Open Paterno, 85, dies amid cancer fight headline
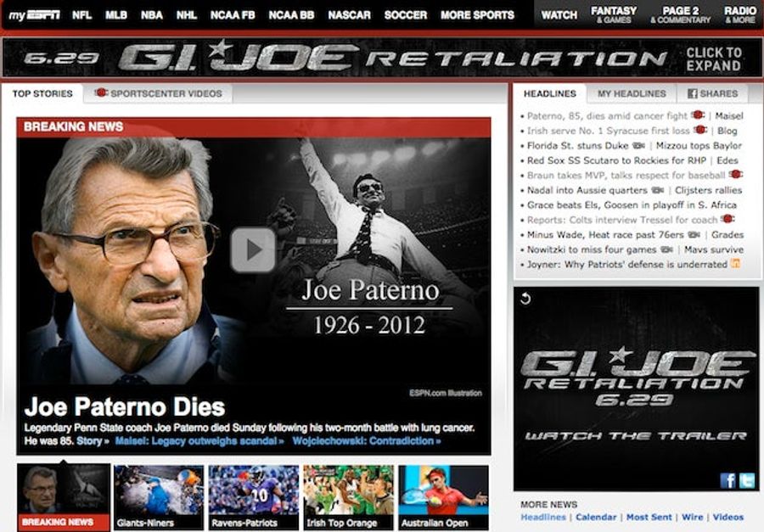The image size is (764, 532). (x=607, y=116)
